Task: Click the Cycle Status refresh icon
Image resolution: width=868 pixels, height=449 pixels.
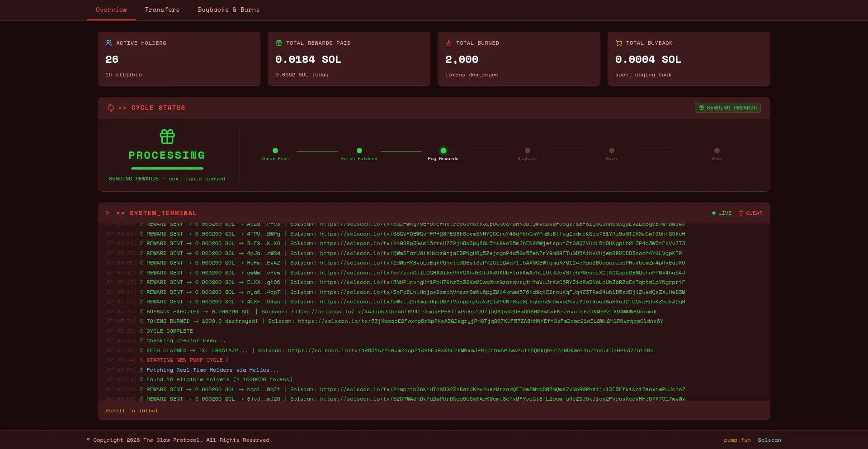Action: point(111,108)
